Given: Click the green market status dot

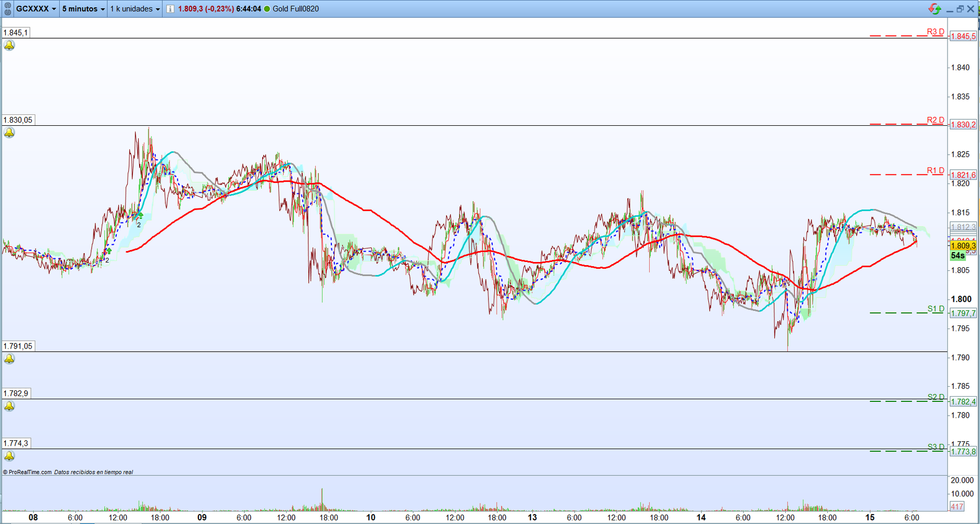Looking at the screenshot, I should [x=267, y=9].
